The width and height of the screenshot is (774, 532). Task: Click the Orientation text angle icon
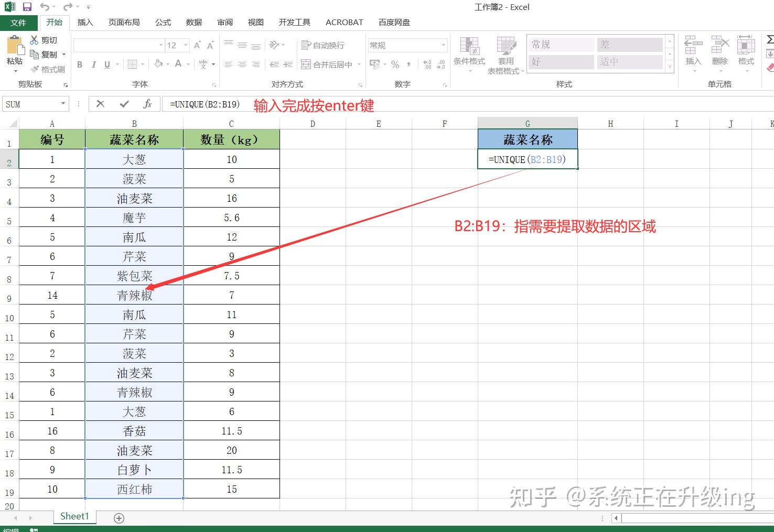coord(274,45)
